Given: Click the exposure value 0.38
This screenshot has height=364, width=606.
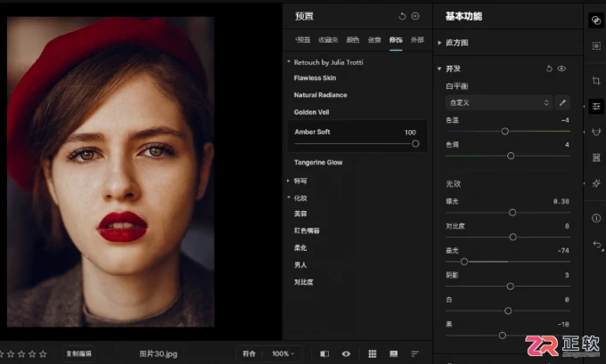Looking at the screenshot, I should coord(561,201).
